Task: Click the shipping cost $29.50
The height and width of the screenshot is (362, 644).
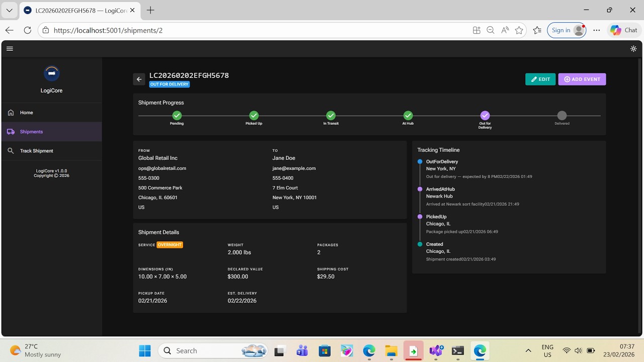Action: pos(326,277)
